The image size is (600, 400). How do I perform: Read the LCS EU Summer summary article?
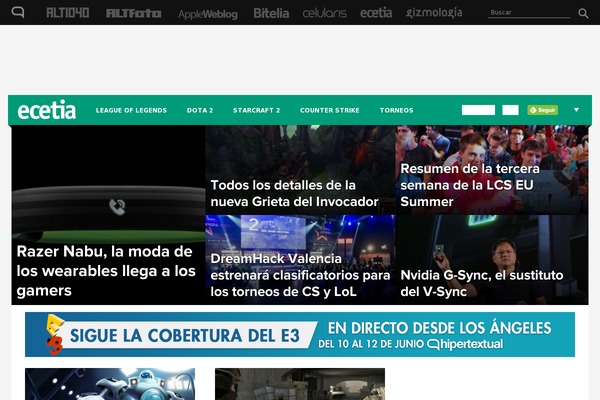[x=492, y=170]
